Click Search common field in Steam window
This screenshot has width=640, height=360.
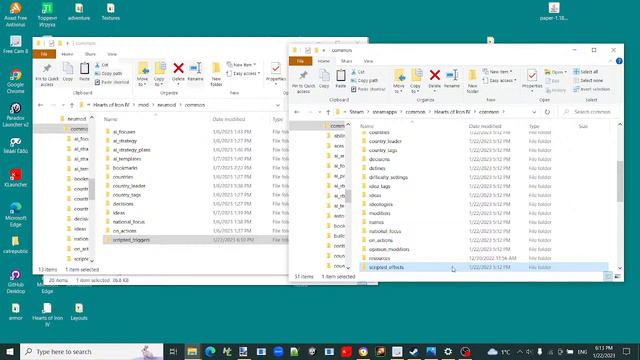589,112
